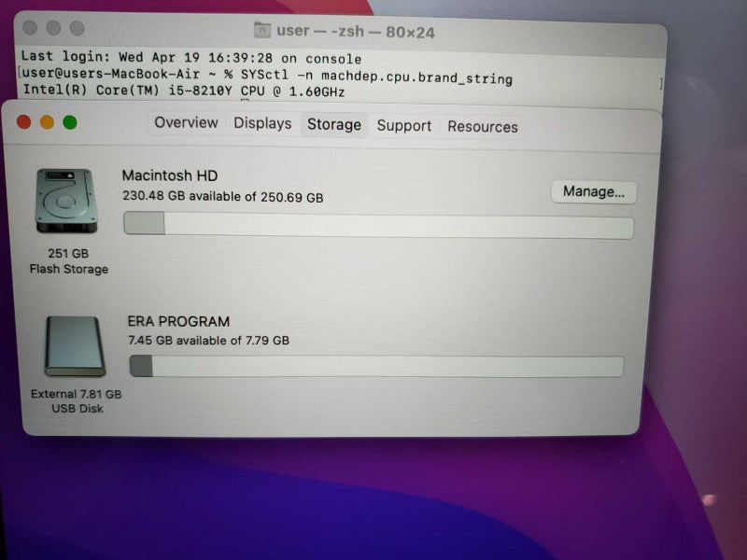Screen dimensions: 747x560
Task: Click the Terminal window title bar text
Action: (356, 32)
